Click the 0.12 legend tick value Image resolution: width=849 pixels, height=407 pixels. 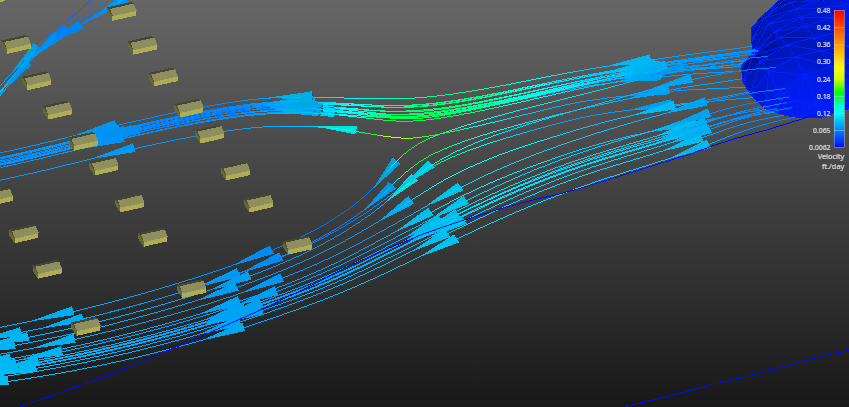(823, 113)
